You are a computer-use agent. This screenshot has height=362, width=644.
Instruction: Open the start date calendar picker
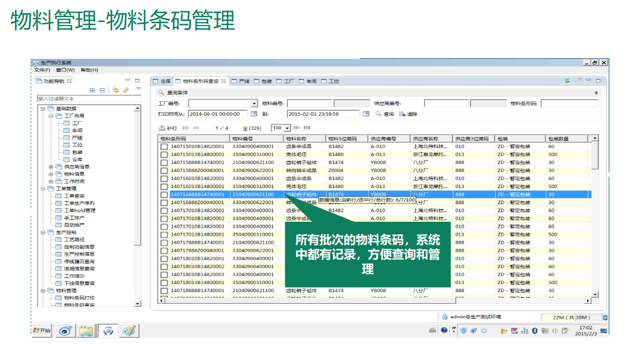(x=254, y=114)
